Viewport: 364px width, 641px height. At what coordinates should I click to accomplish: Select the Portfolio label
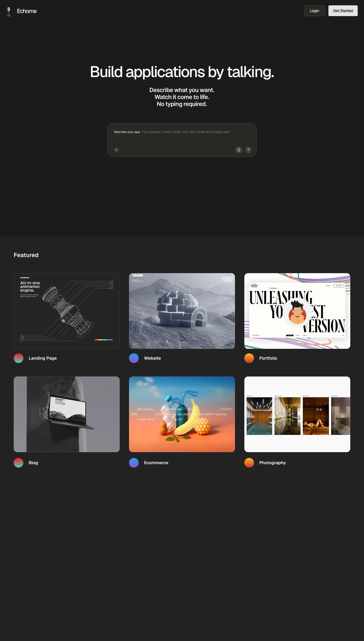(x=268, y=358)
